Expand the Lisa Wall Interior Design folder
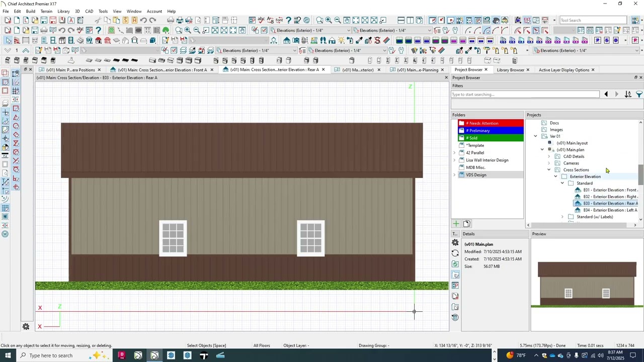Viewport: 644px width, 362px height. 455,160
